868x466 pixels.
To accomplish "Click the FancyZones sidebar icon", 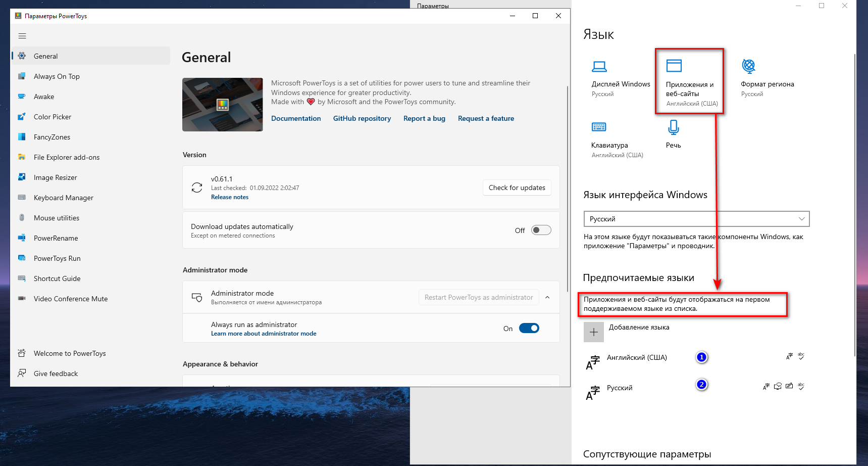I will point(22,137).
